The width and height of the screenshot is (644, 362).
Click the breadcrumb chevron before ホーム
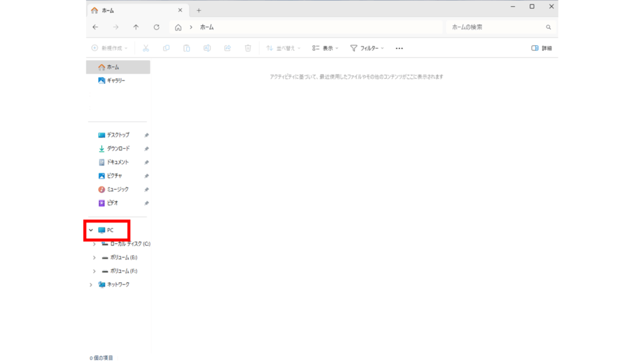(191, 27)
